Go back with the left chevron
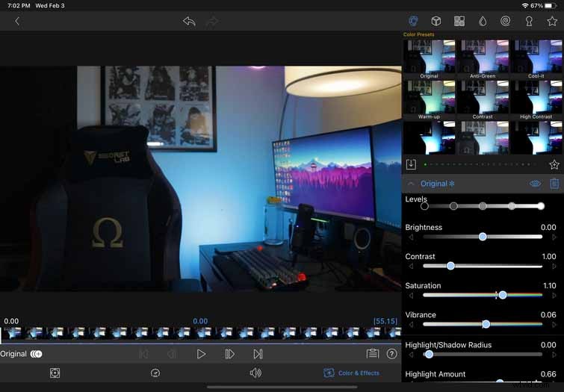564x392 pixels. 17,21
